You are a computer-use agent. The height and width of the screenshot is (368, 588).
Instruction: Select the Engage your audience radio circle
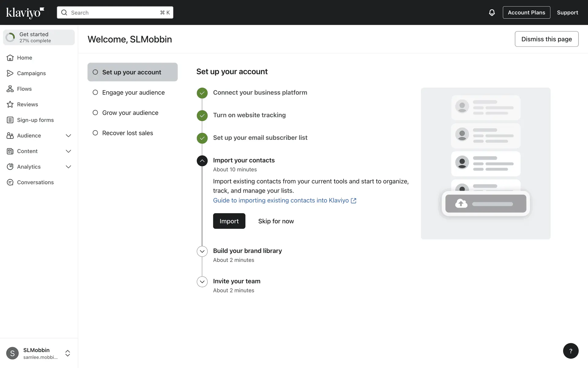coord(95,92)
